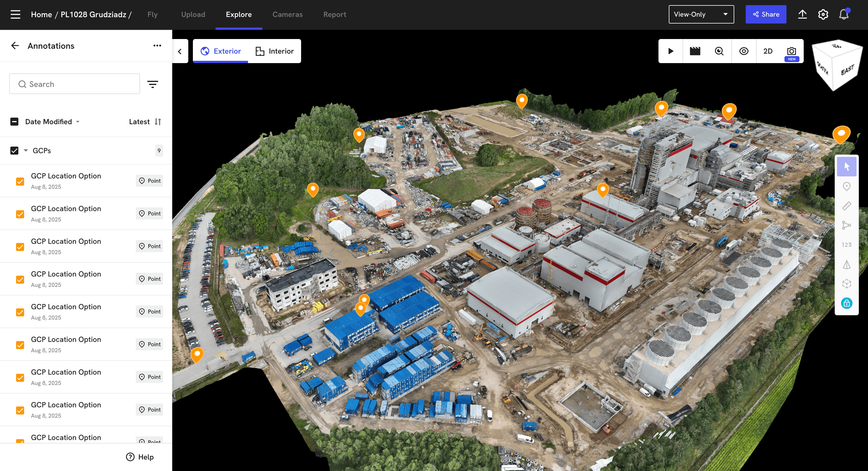
Task: Take a snapshot with the camera icon
Action: tap(792, 51)
